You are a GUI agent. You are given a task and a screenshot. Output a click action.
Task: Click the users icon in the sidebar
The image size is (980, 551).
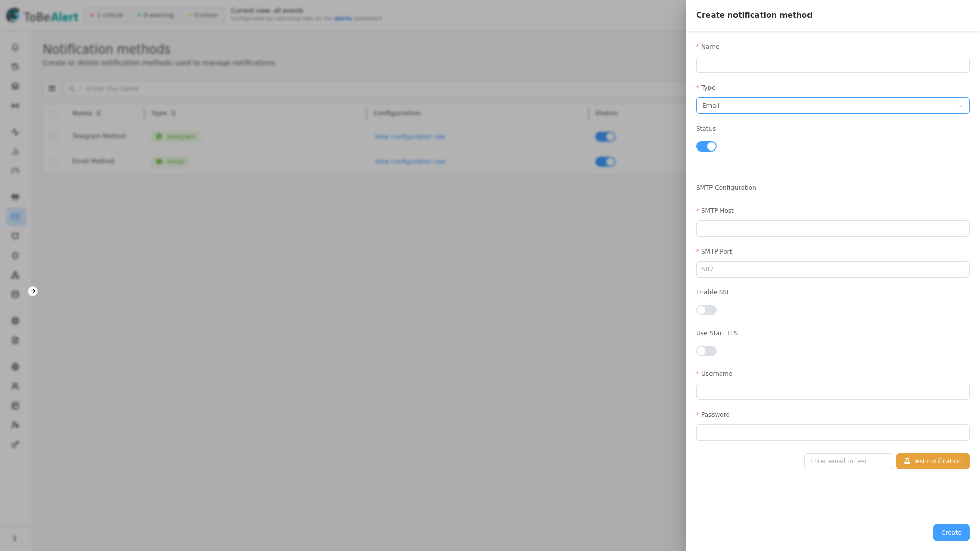tap(15, 386)
